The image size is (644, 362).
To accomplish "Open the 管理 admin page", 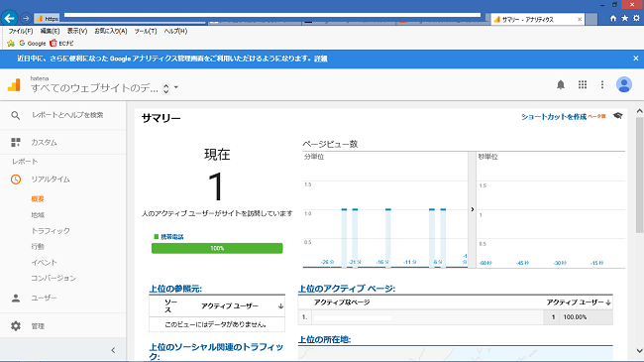I will point(38,326).
